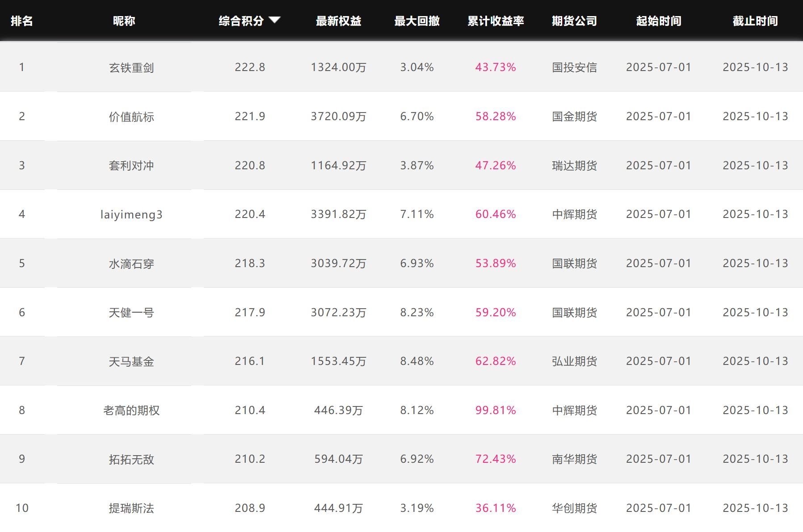Viewport: 803px width, 532px height.
Task: Open trader 提瑞斯法's profile
Action: coord(131,508)
